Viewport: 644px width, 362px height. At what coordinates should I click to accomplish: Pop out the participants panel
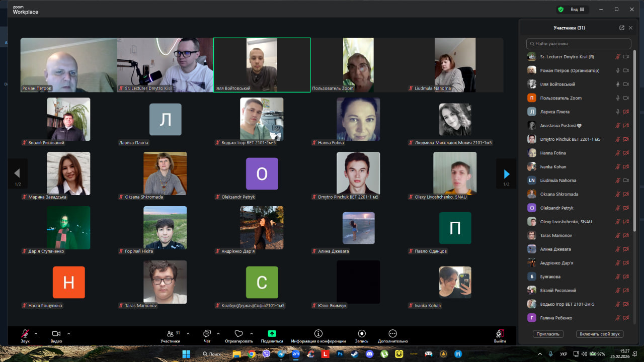[x=622, y=28]
